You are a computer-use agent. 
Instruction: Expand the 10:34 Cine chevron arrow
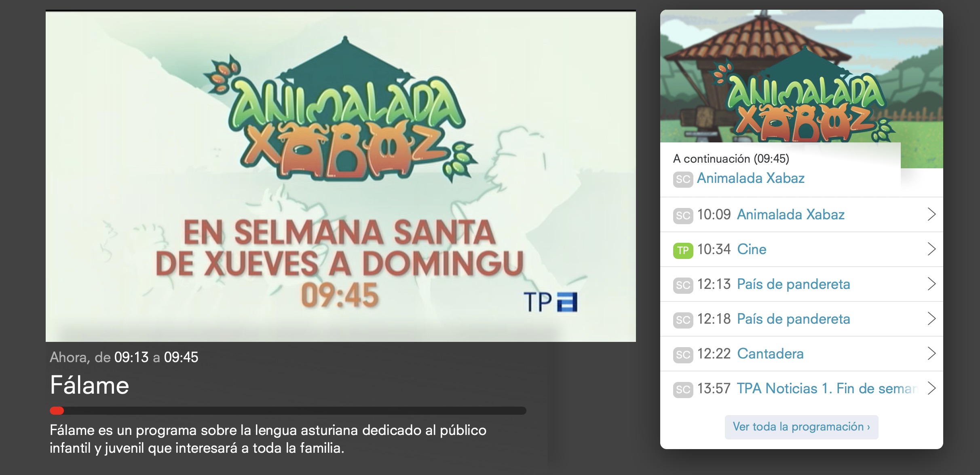tap(931, 249)
